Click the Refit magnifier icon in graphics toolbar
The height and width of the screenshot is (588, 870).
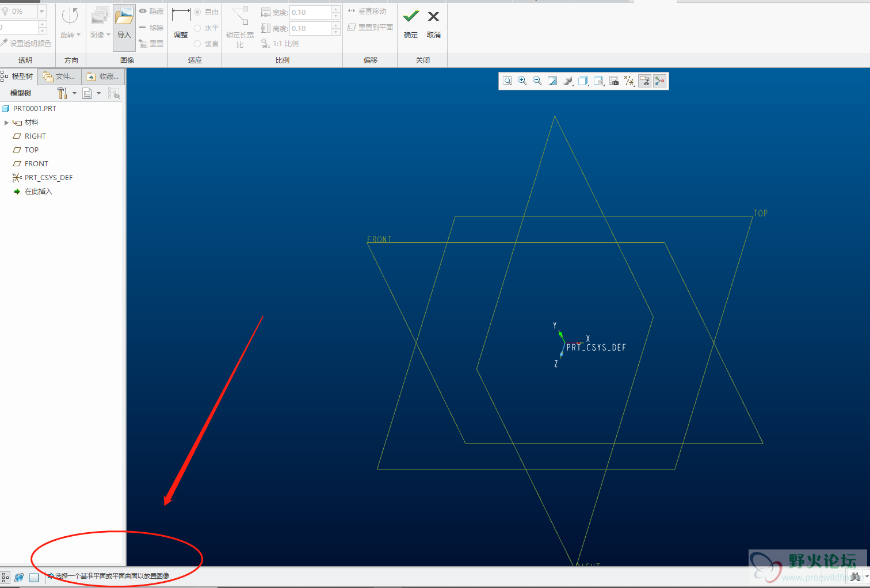(x=507, y=81)
